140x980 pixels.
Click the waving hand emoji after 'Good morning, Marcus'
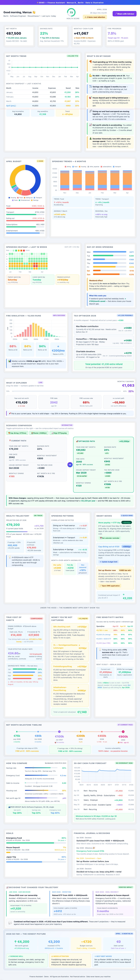(34, 12)
